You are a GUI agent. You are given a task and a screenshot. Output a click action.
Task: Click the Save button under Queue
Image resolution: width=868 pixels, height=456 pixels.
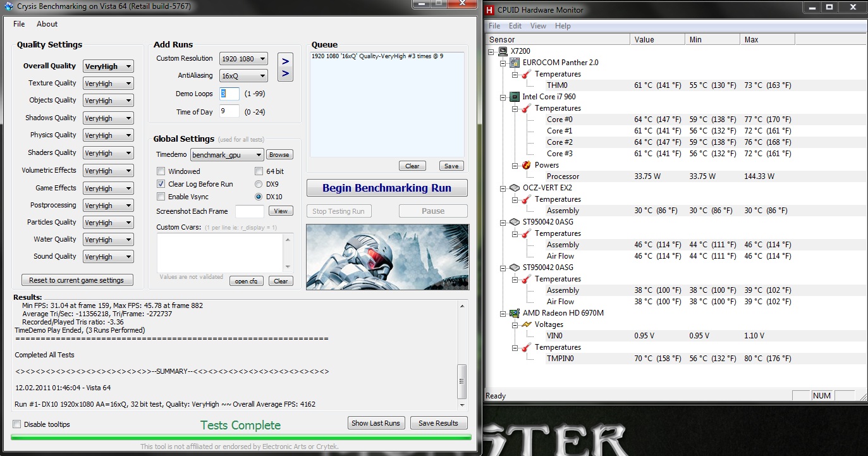tap(451, 166)
